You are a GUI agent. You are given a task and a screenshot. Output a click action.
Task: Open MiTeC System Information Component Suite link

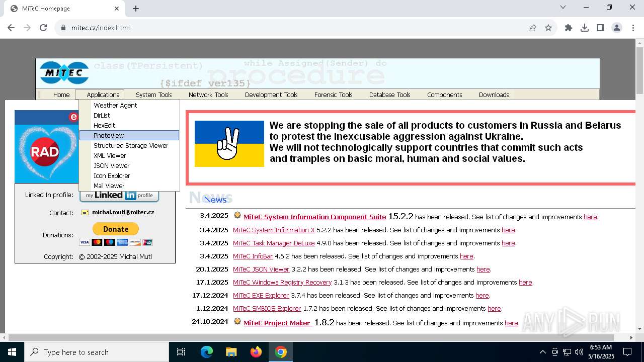coord(314,217)
